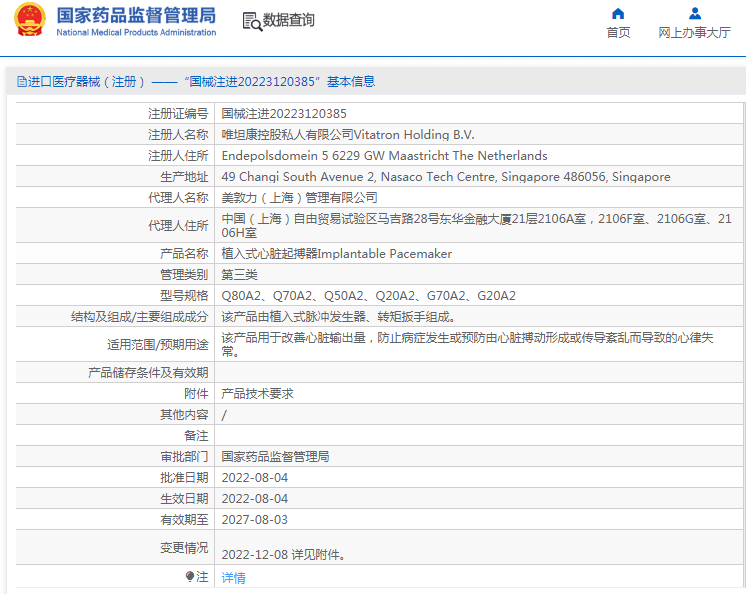The image size is (746, 594).
Task: Click the document icon before 进口医疗器械
Action: click(21, 82)
